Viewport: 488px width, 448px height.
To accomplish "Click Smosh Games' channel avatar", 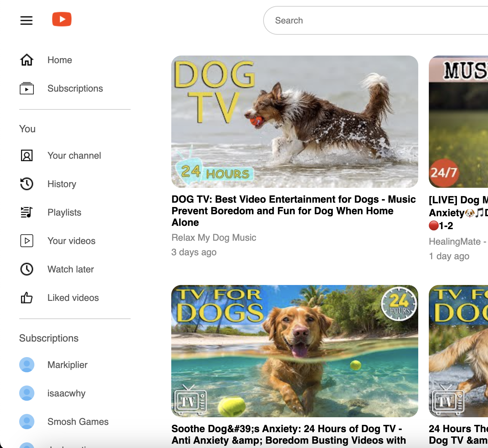I will tap(27, 422).
